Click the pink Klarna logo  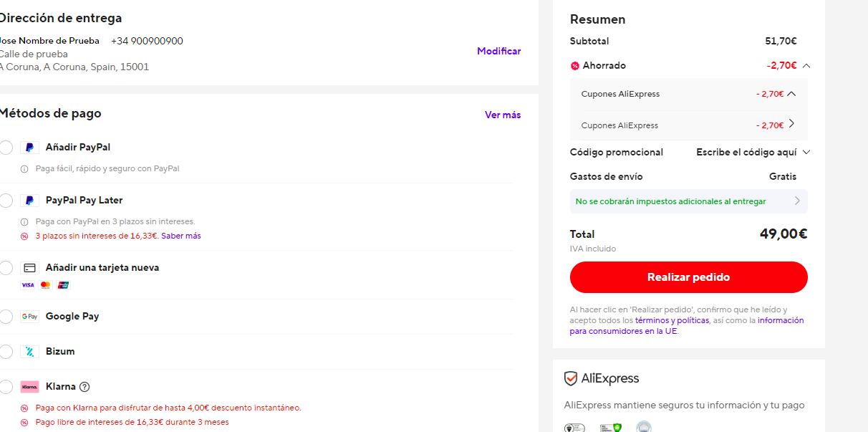pos(29,387)
